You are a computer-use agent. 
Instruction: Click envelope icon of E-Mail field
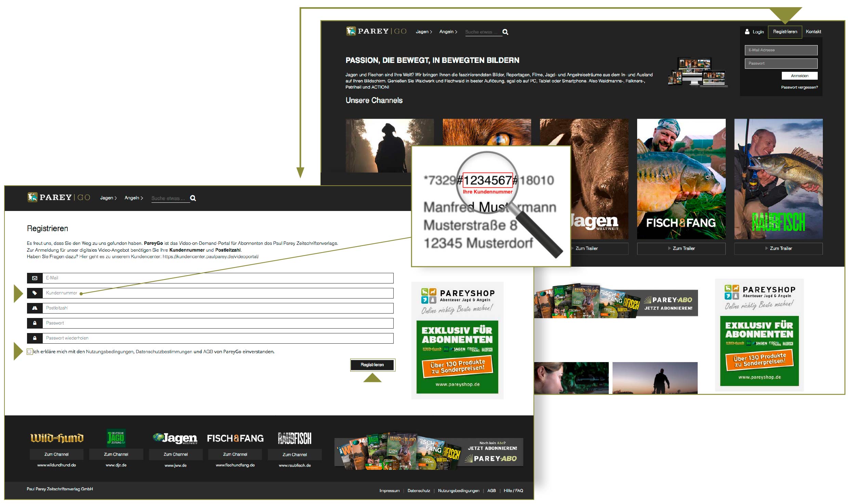[35, 278]
